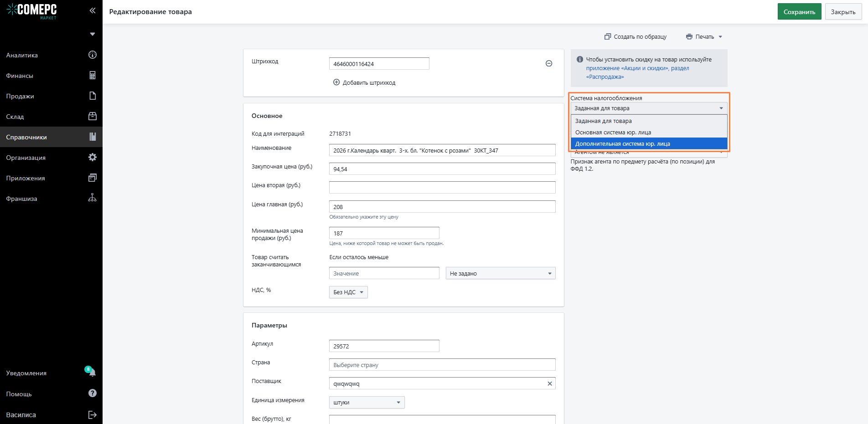Viewport: 868px width, 424px height.
Task: Click the Franchise hierarchy icon
Action: (93, 198)
